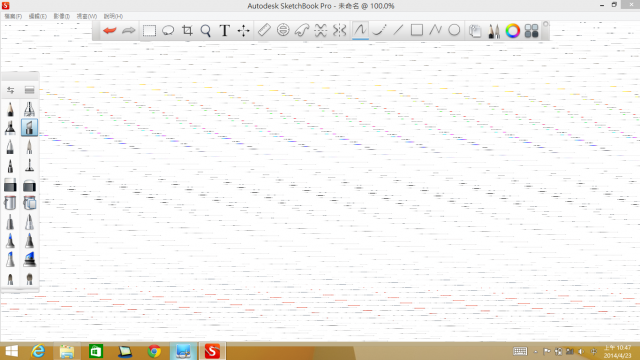
Task: Toggle the Ruler guide
Action: [x=264, y=30]
